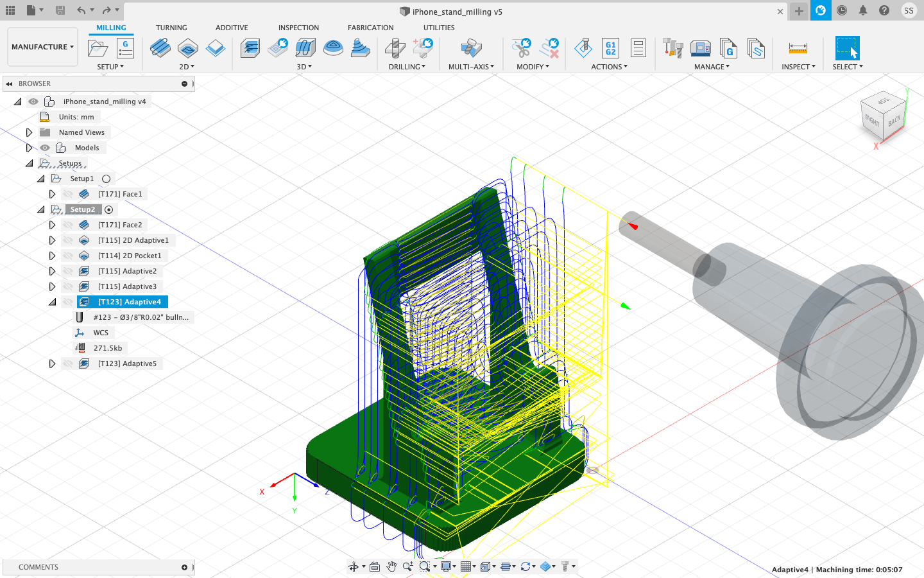Switch to the FABRICATION tab
The image size is (924, 578).
(370, 28)
